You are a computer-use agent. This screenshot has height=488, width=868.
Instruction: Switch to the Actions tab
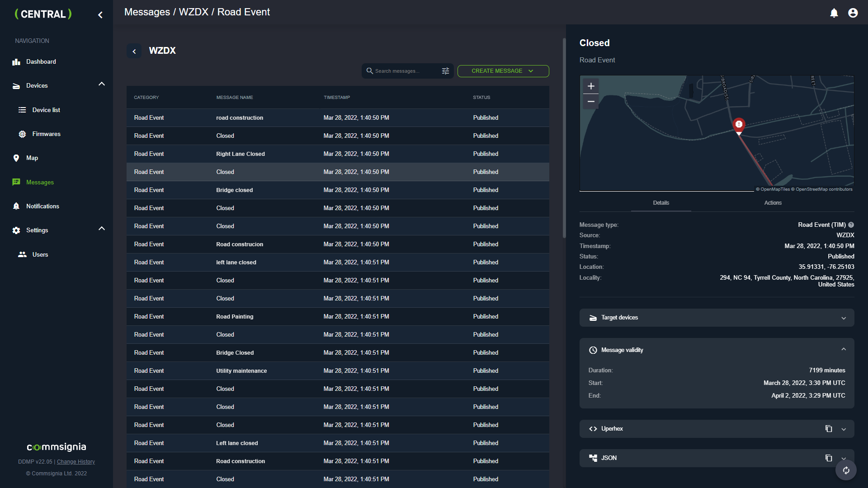coord(773,203)
